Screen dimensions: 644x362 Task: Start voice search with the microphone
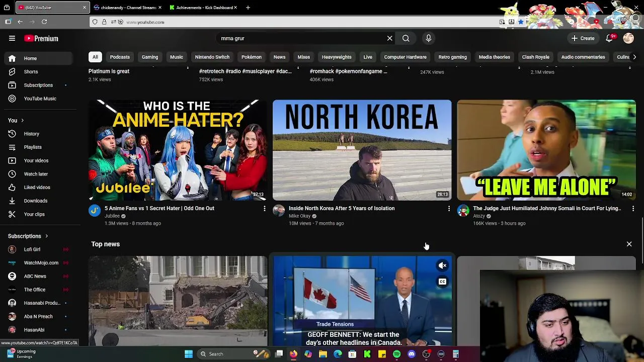pyautogui.click(x=429, y=38)
